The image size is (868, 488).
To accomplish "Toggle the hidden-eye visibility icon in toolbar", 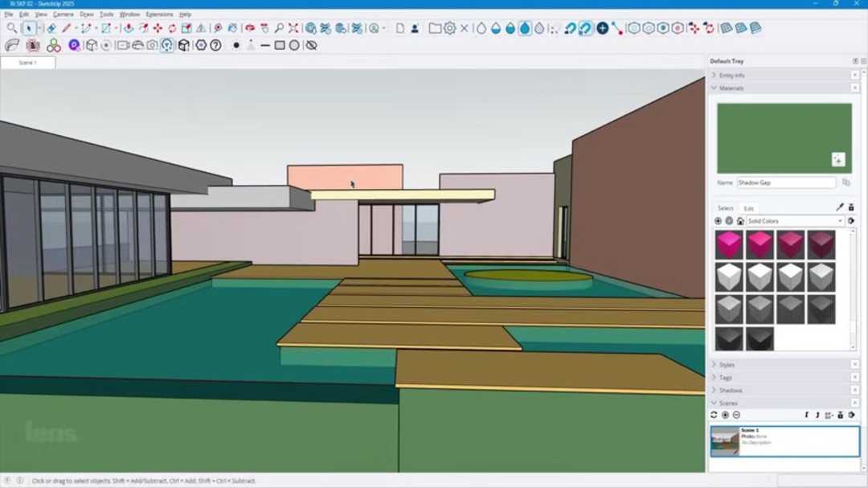I will click(x=311, y=46).
